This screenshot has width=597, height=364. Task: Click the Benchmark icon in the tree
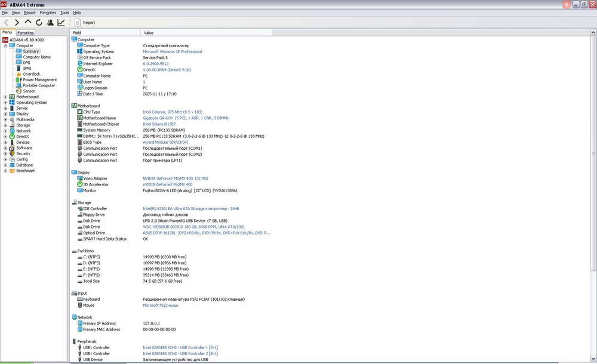coord(12,171)
